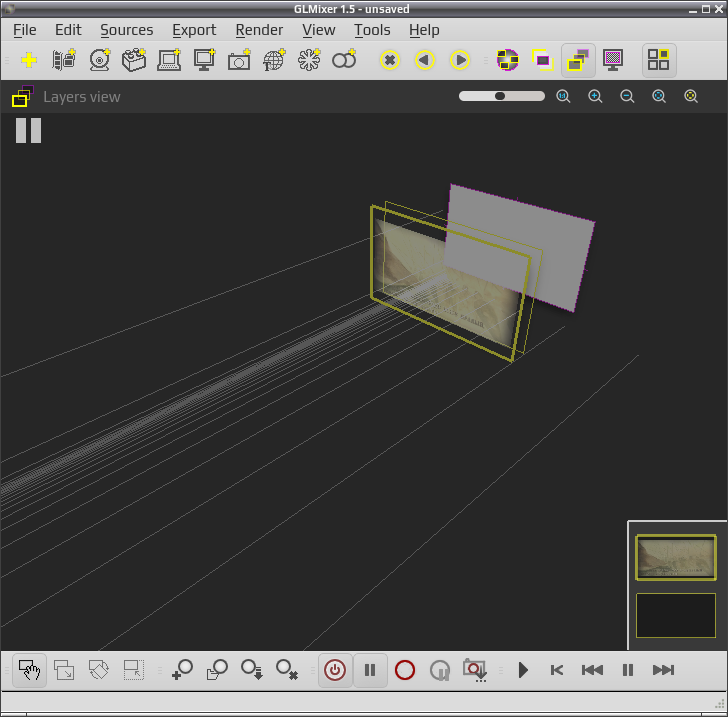The height and width of the screenshot is (717, 728).
Task: Switch to Rendering output view
Action: (613, 60)
